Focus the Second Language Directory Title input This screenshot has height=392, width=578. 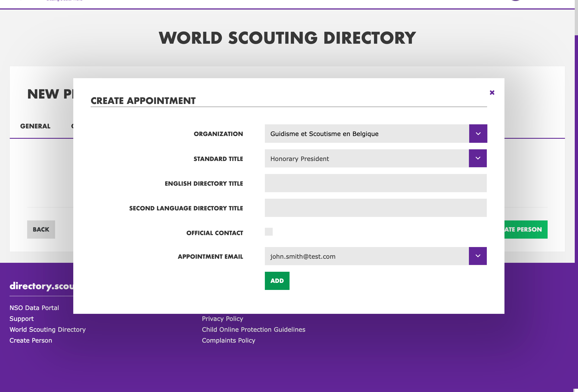pyautogui.click(x=376, y=208)
